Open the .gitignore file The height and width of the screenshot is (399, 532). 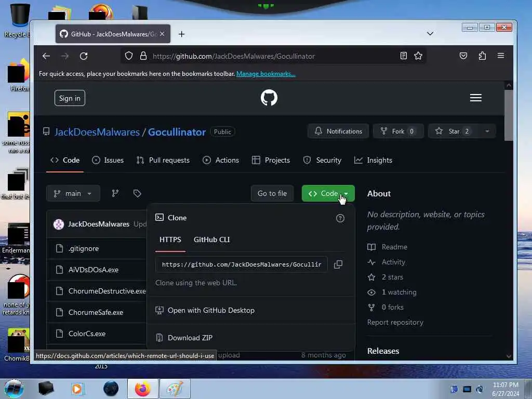pos(84,249)
